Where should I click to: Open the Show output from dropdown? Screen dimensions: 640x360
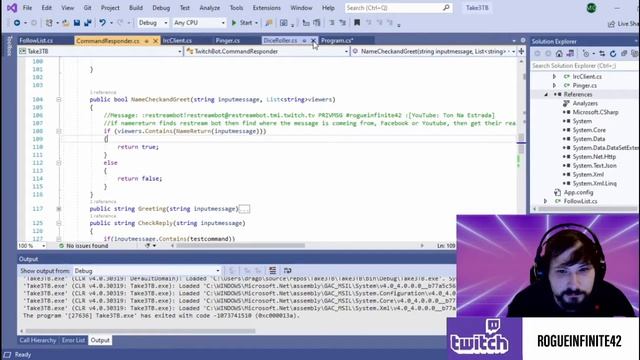(147, 271)
